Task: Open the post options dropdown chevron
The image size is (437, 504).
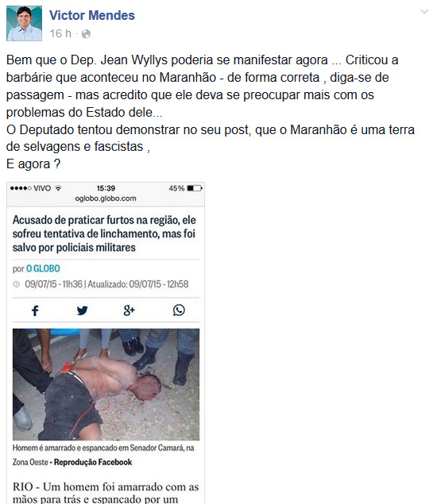Action: tap(424, 12)
